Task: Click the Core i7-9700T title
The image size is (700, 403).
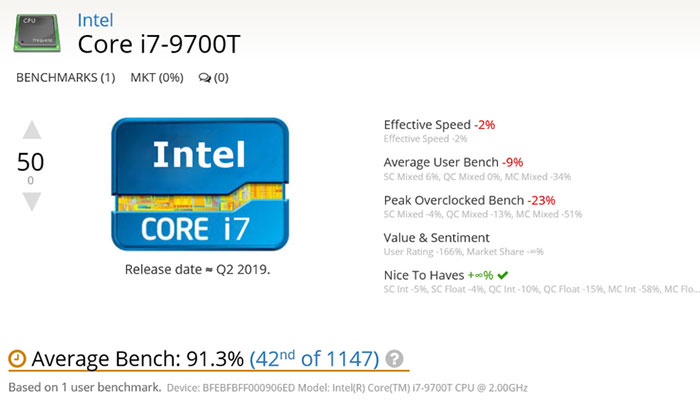Action: pos(159,45)
